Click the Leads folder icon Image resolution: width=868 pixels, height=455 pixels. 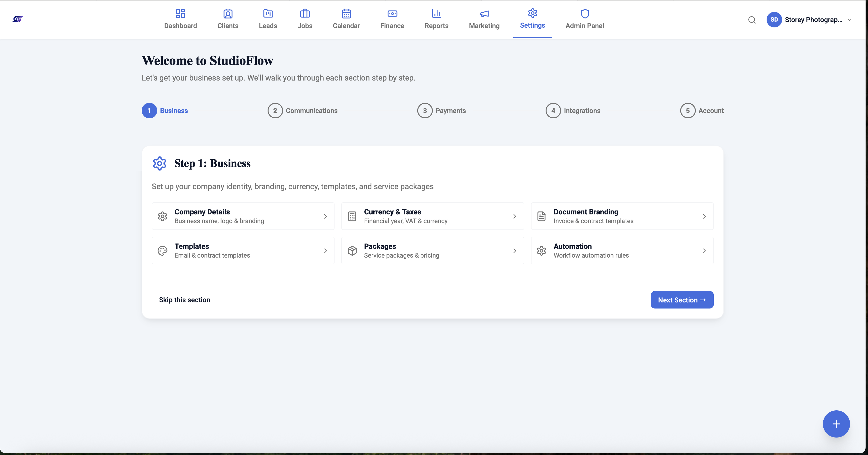(x=268, y=14)
